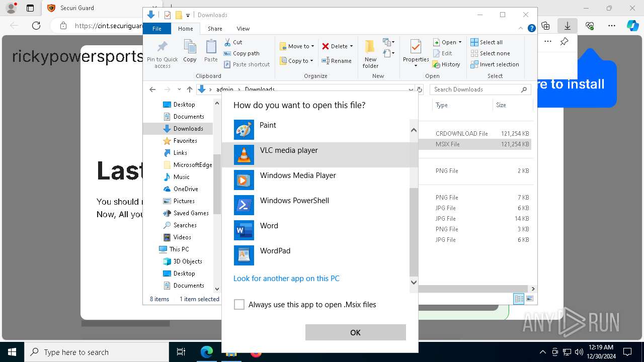Click Pin to Quick access icon
Image resolution: width=644 pixels, height=362 pixels.
pos(162,54)
